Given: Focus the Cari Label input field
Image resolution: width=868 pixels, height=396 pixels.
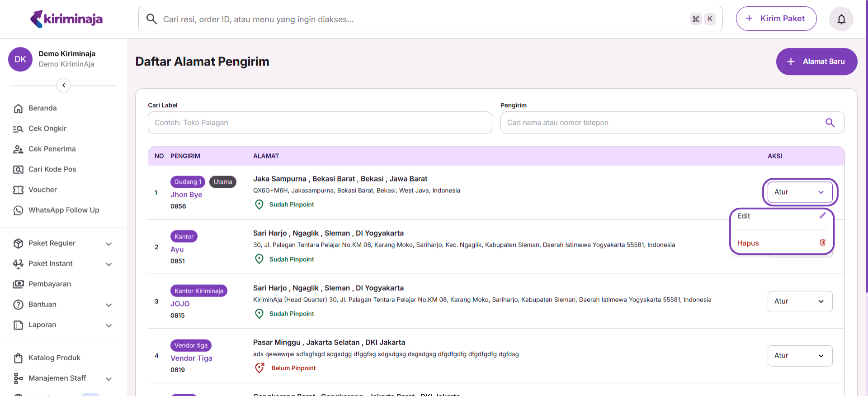Looking at the screenshot, I should point(320,123).
